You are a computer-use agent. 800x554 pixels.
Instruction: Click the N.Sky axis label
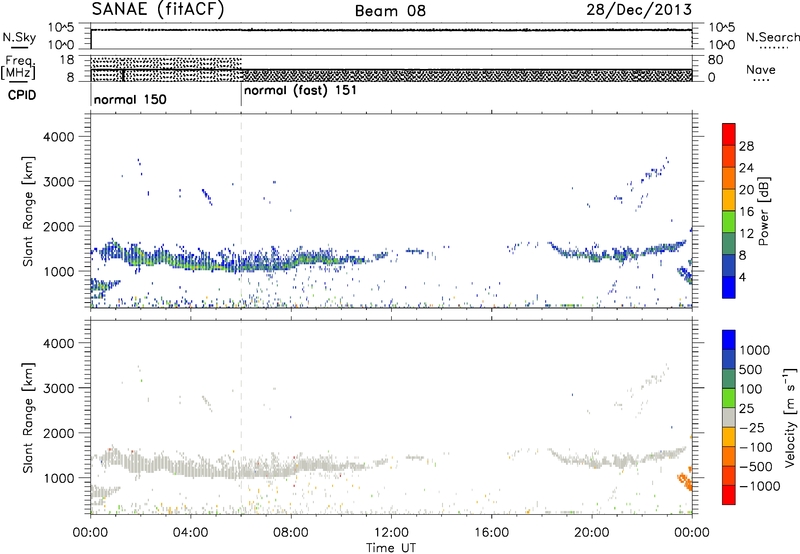[x=19, y=37]
